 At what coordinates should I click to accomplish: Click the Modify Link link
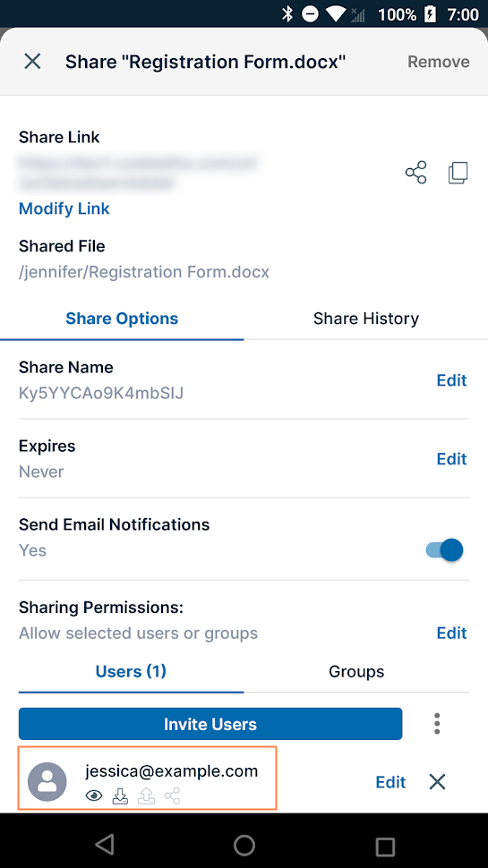64,208
